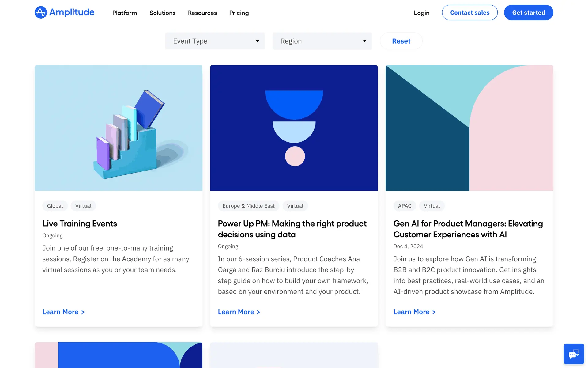Open the Resources menu

tap(202, 13)
